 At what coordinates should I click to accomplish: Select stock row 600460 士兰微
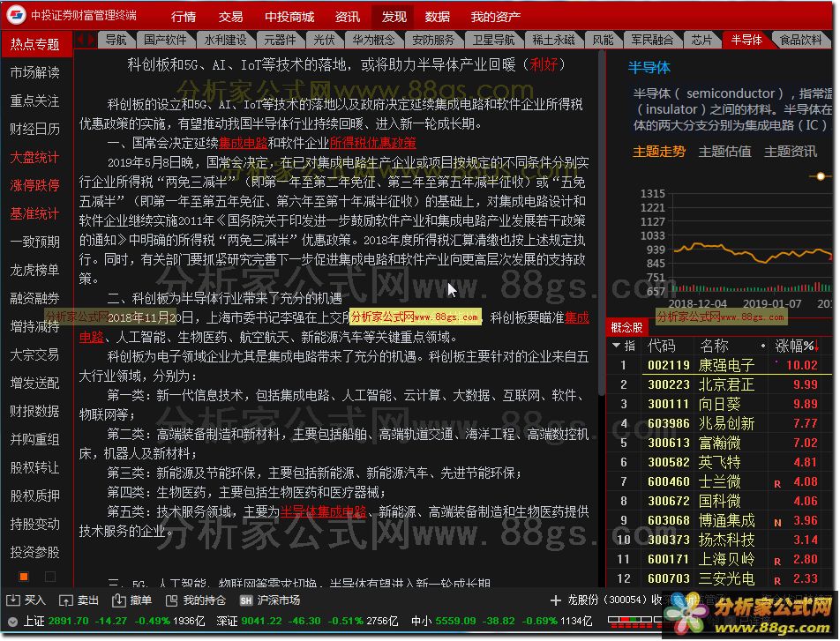[719, 481]
